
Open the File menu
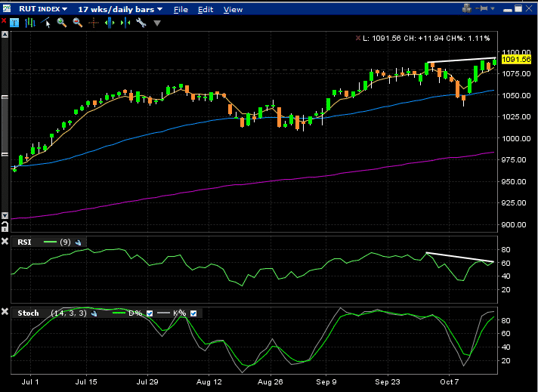pyautogui.click(x=181, y=10)
